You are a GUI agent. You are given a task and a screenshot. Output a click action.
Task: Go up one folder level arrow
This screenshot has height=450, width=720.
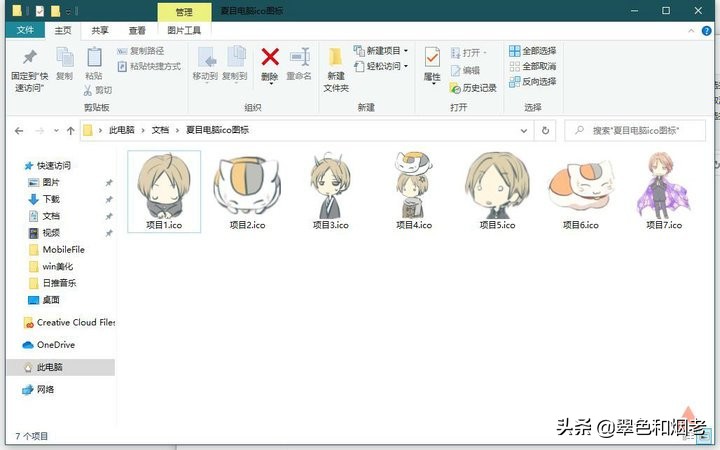point(70,131)
